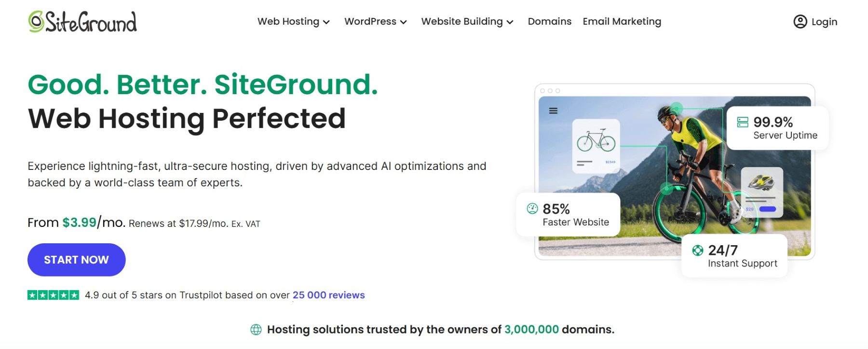Click the START NOW button
The height and width of the screenshot is (349, 868).
click(x=76, y=260)
